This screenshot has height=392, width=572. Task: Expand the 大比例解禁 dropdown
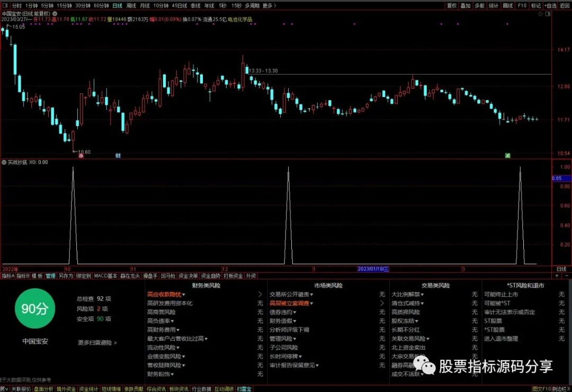pos(407,294)
